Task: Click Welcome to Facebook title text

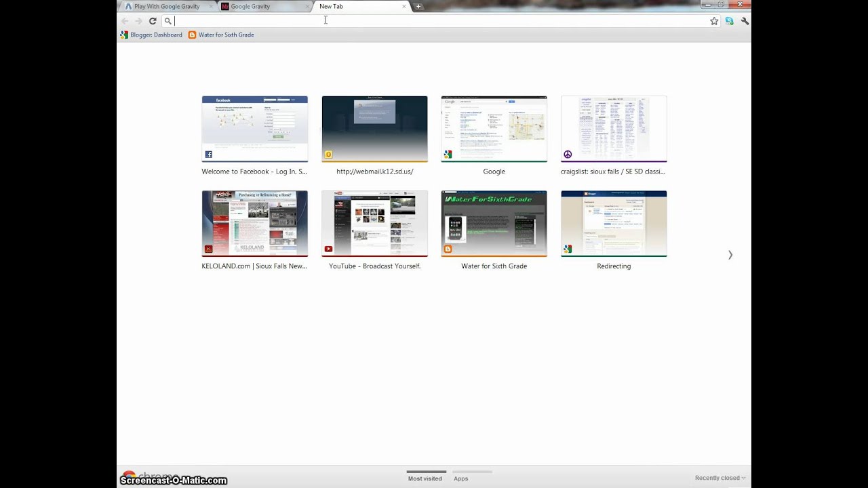Action: [254, 171]
